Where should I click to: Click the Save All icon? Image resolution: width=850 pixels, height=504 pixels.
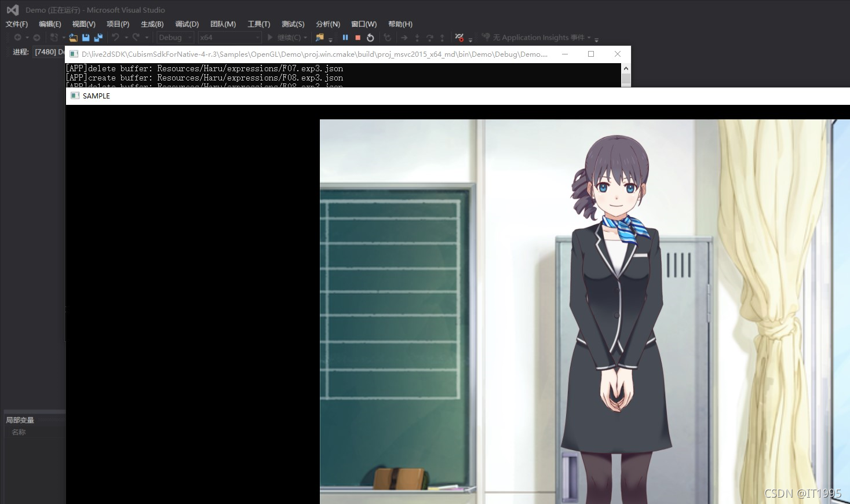[x=98, y=37]
